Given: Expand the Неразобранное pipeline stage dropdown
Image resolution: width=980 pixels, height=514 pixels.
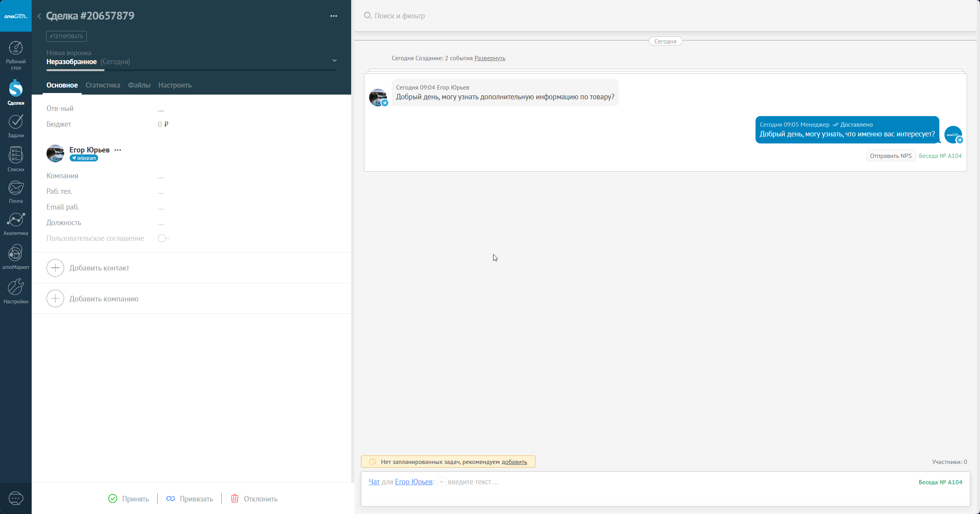Looking at the screenshot, I should point(334,61).
